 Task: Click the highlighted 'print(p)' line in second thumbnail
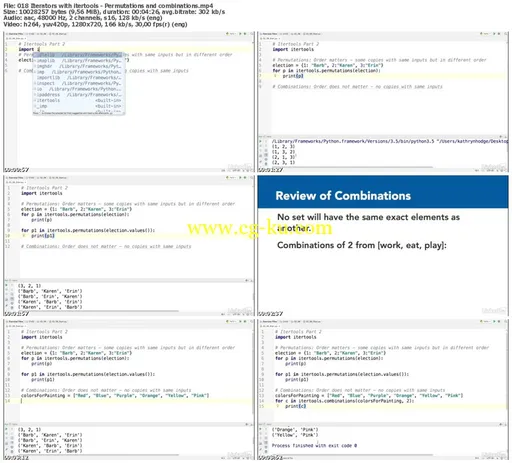pos(293,76)
